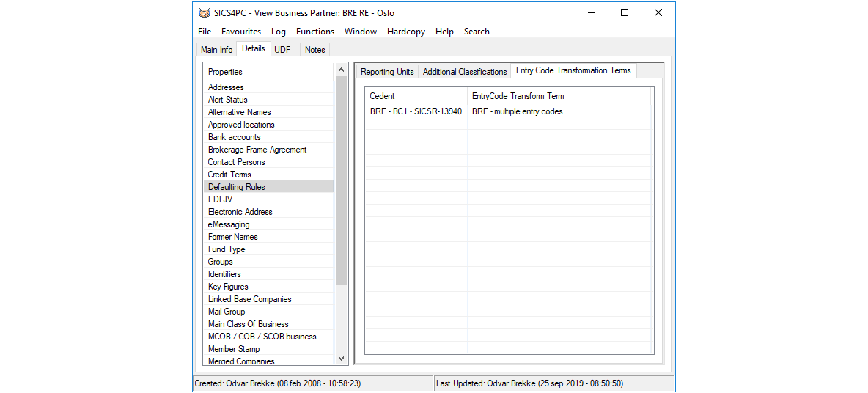Switch to the UDF tab
Screen dimensions: 868x393
282,50
